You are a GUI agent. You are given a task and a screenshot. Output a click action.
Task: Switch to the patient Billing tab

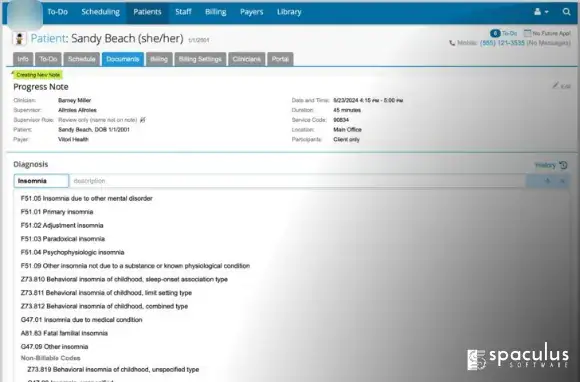(159, 59)
